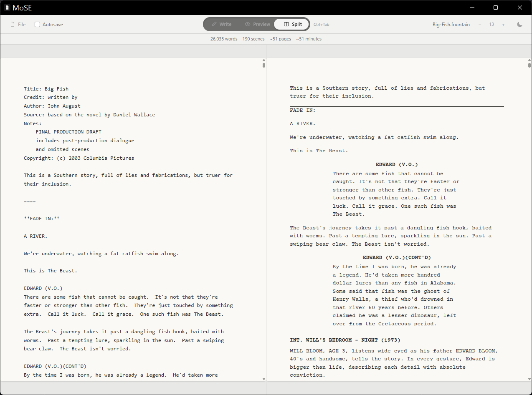
Task: Select the Split view mode
Action: tap(292, 24)
